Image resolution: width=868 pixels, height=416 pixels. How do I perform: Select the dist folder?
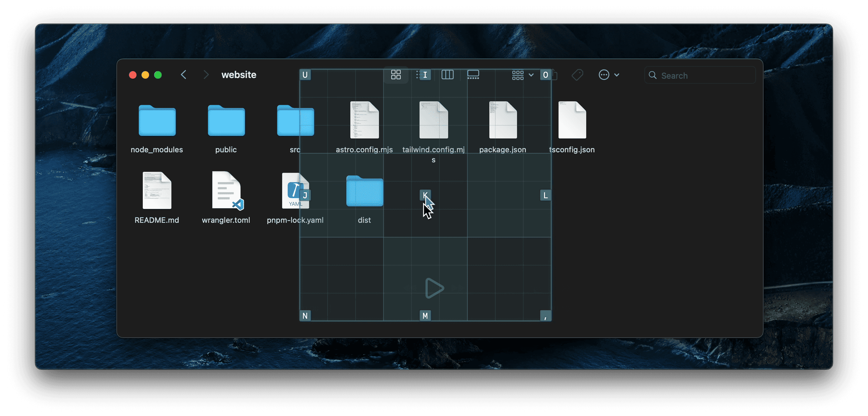point(364,191)
